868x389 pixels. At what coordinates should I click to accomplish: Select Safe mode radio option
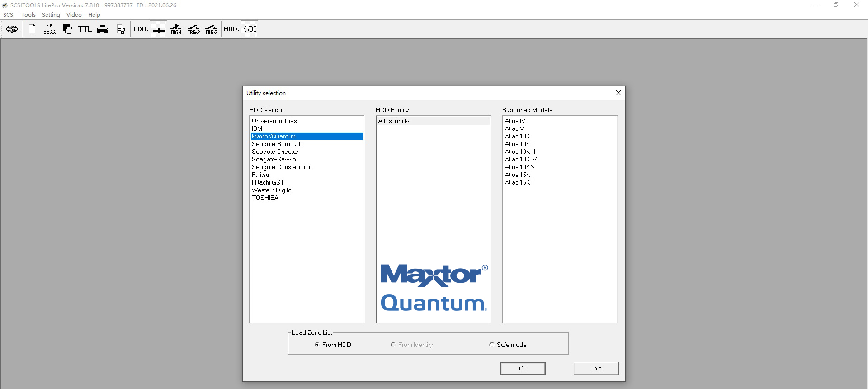click(x=508, y=345)
